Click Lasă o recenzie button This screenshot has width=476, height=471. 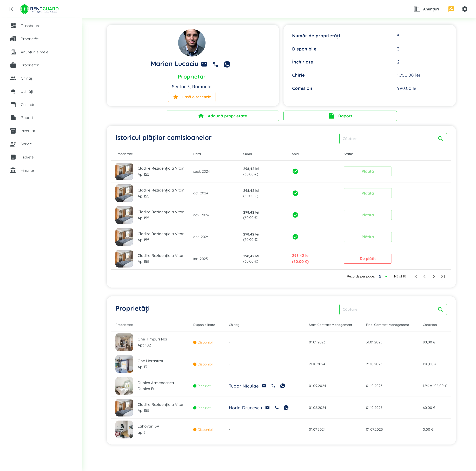tap(191, 97)
